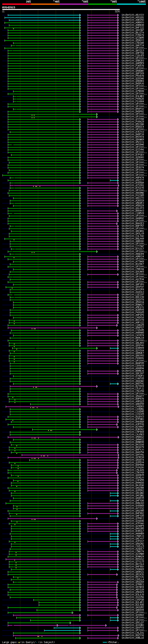This screenshot has width=148, height=644.
Task: Choose hit UniRef100_Q4R5P9
Action: (x=133, y=63)
